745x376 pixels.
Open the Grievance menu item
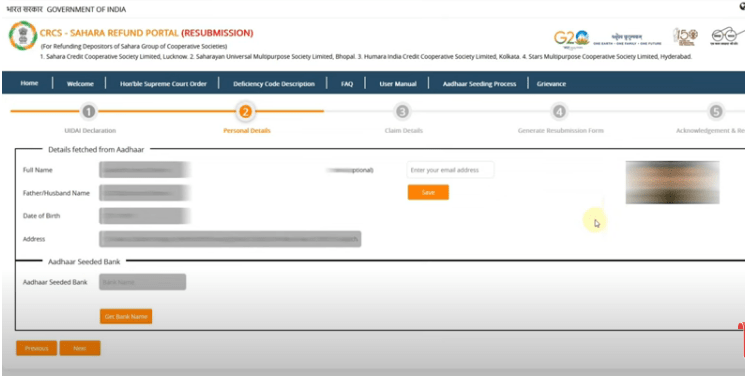pyautogui.click(x=551, y=84)
